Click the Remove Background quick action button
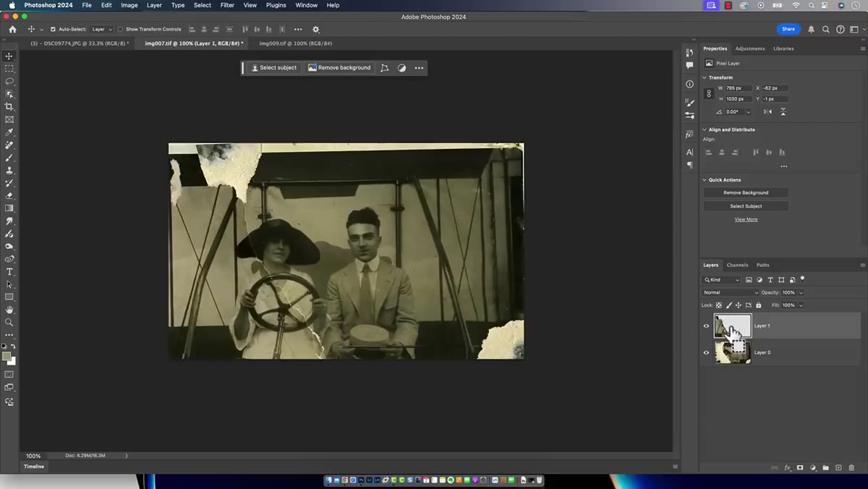This screenshot has width=868, height=489. click(x=746, y=192)
